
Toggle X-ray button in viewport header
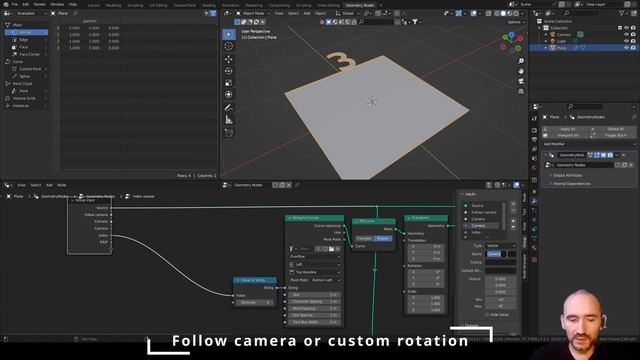[488, 13]
